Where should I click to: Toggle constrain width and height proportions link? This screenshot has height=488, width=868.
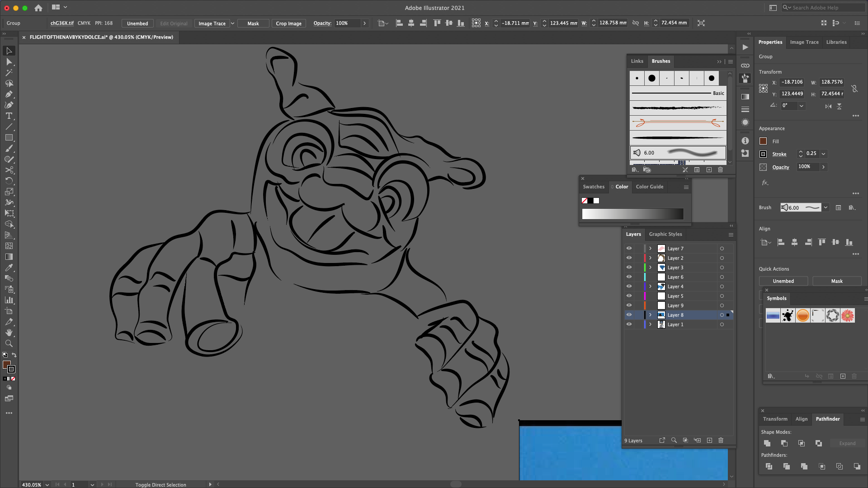(x=854, y=89)
